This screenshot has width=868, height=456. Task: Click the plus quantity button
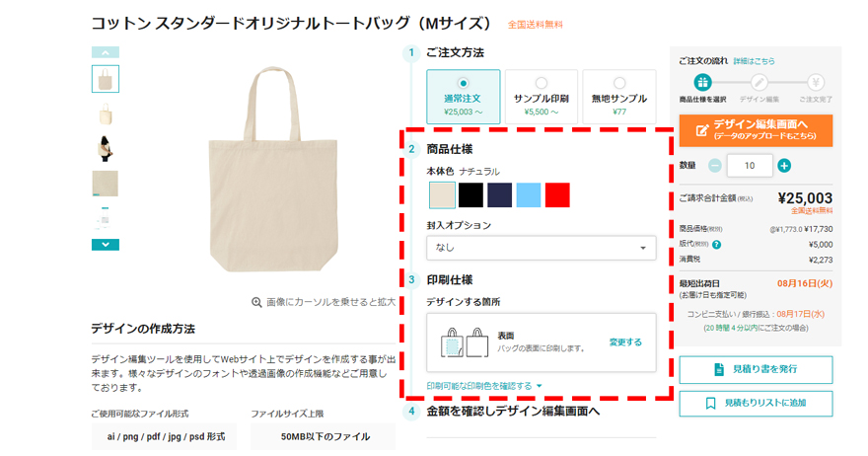784,165
